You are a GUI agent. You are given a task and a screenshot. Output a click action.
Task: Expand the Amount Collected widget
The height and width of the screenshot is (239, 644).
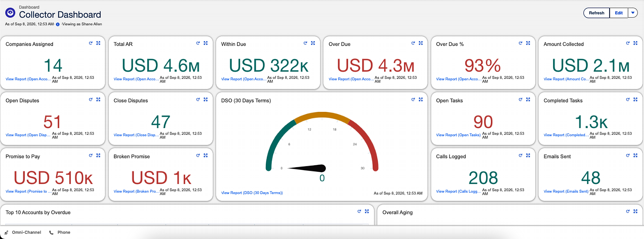tap(635, 43)
